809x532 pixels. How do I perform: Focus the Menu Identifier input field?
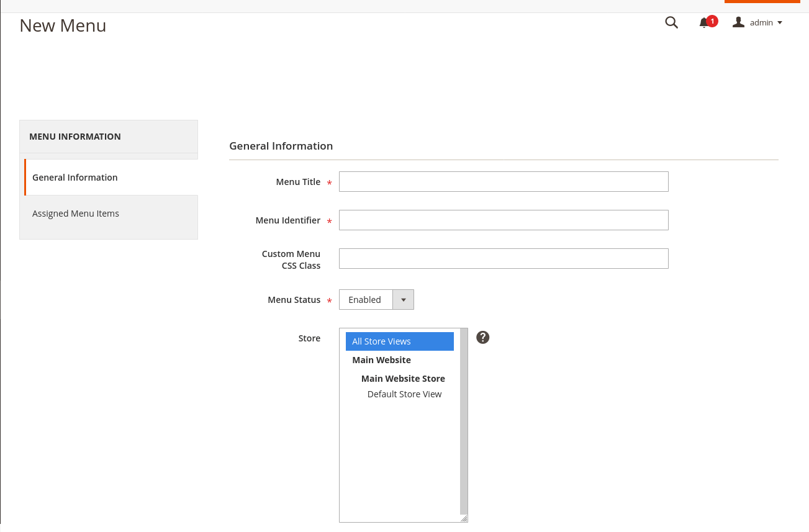pos(504,220)
